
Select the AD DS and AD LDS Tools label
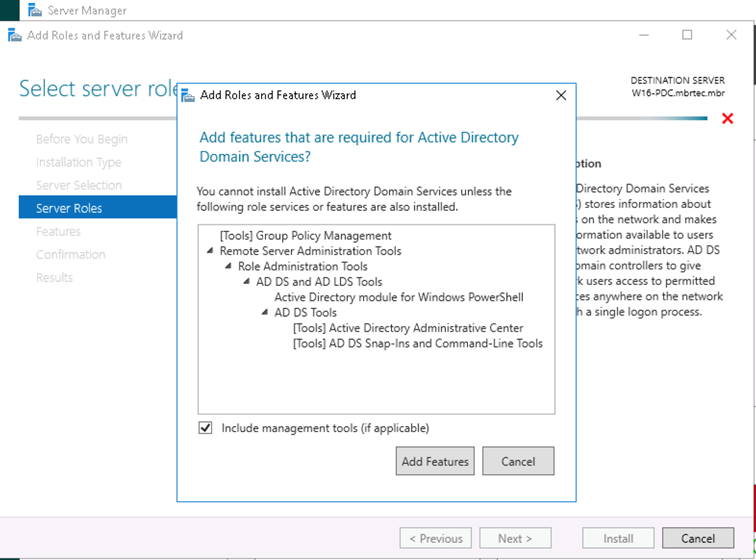pos(319,282)
